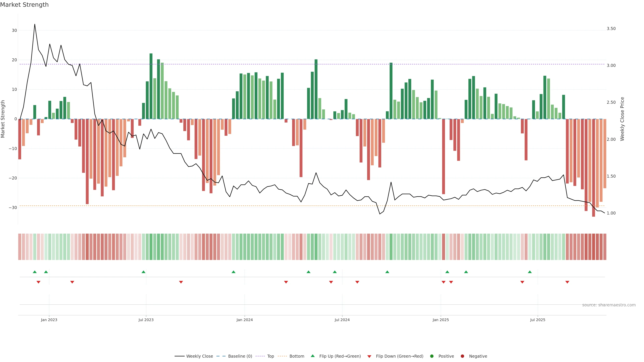Click the red Negative legend dot

tap(462, 356)
